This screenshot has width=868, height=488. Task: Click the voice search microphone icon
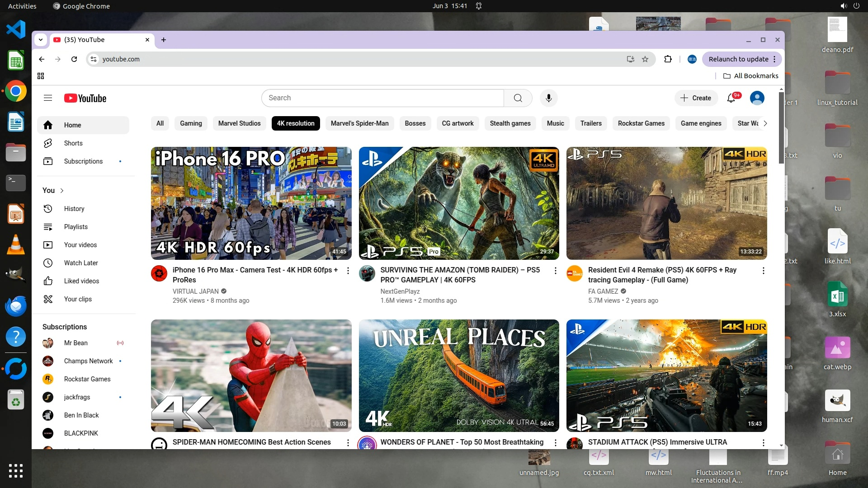pos(548,98)
